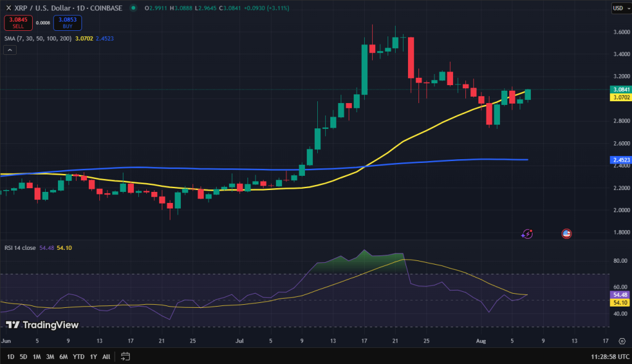Click the 3.6000 price axis label

(x=622, y=32)
